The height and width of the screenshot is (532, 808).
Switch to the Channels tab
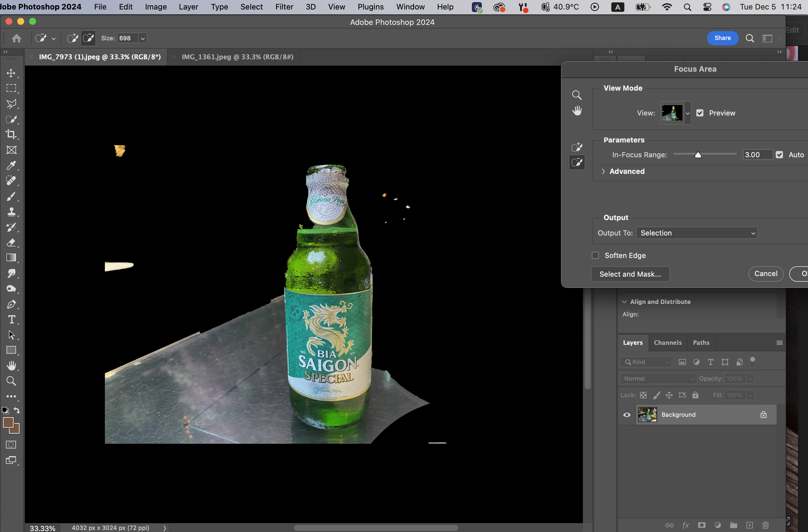pos(667,342)
